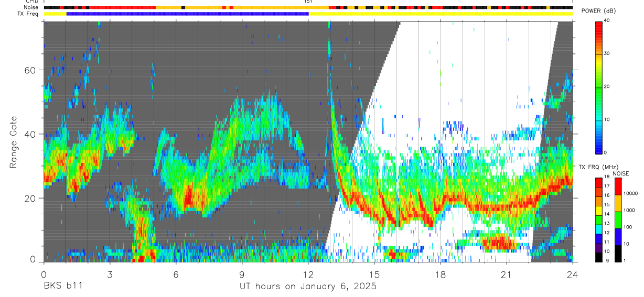
Task: Click the 'BKS b11' radar label
Action: [62, 287]
